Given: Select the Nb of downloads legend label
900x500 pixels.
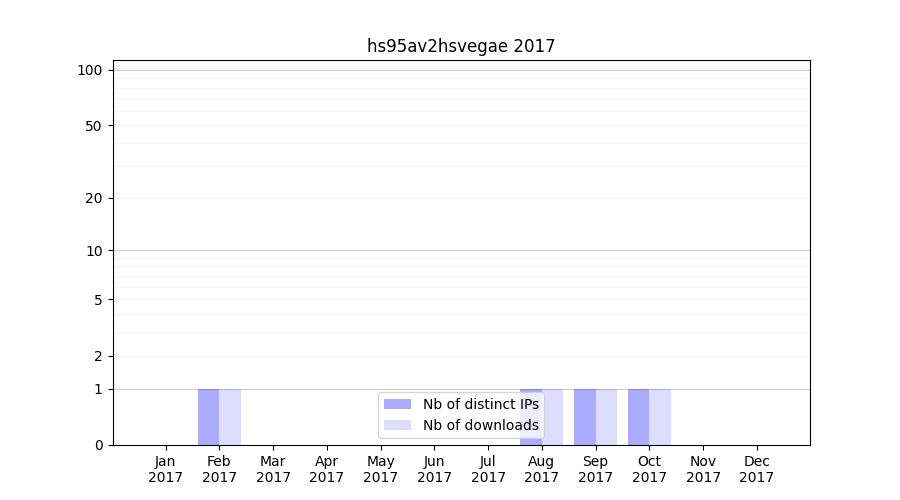Looking at the screenshot, I should pos(480,425).
